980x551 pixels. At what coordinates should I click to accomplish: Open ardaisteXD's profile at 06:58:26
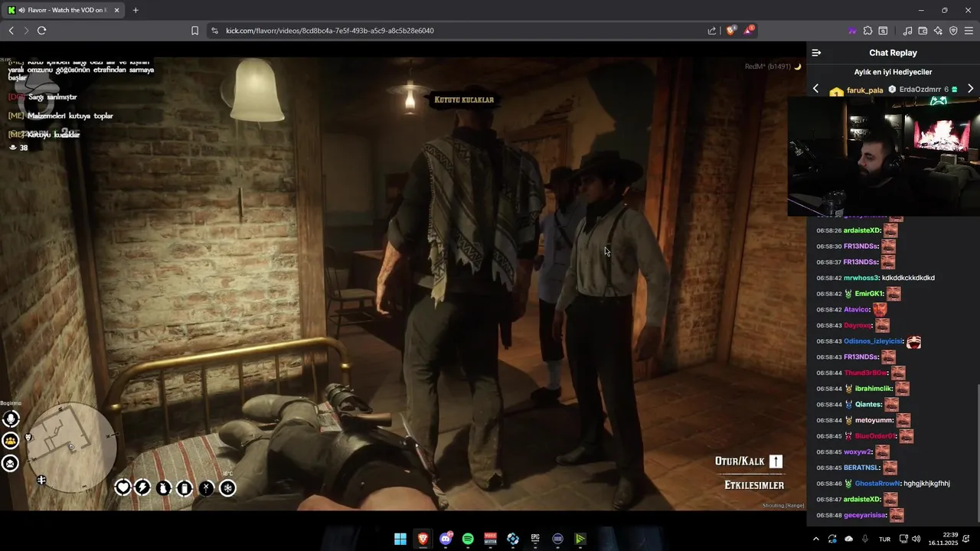[861, 230]
